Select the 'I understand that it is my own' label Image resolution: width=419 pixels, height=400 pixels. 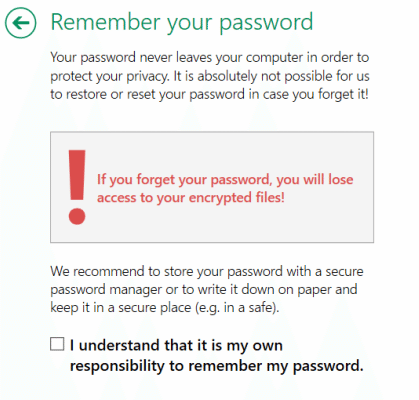(x=176, y=345)
